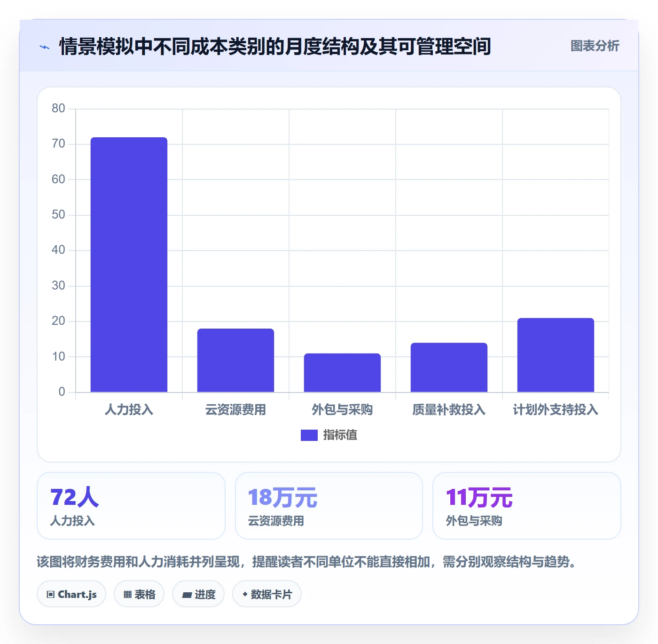This screenshot has height=644, width=658.
Task: Click the 云资源费用 x-axis label
Action: point(235,410)
